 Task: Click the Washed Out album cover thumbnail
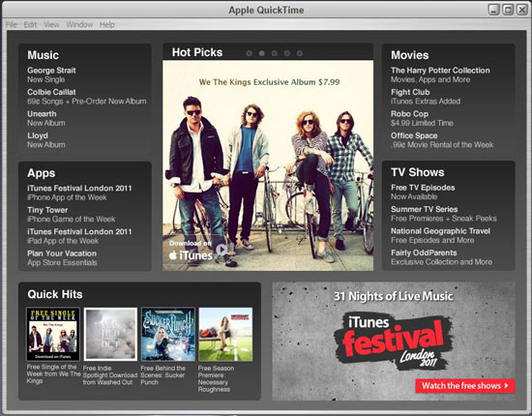point(110,334)
